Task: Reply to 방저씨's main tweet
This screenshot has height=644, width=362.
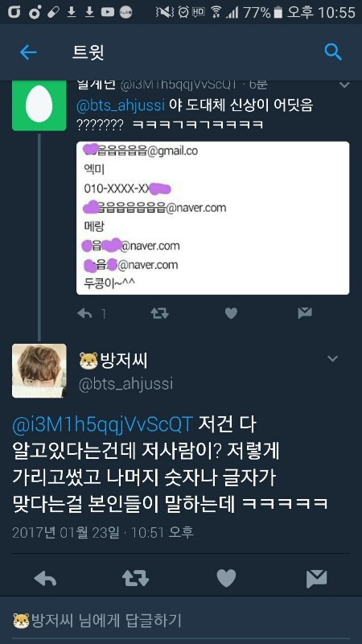Action: point(45,579)
